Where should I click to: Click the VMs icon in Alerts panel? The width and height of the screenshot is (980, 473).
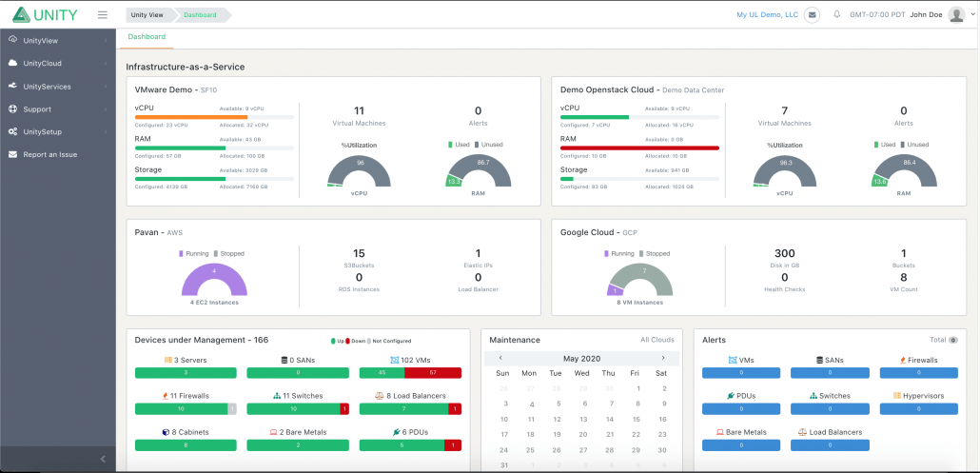(x=733, y=360)
